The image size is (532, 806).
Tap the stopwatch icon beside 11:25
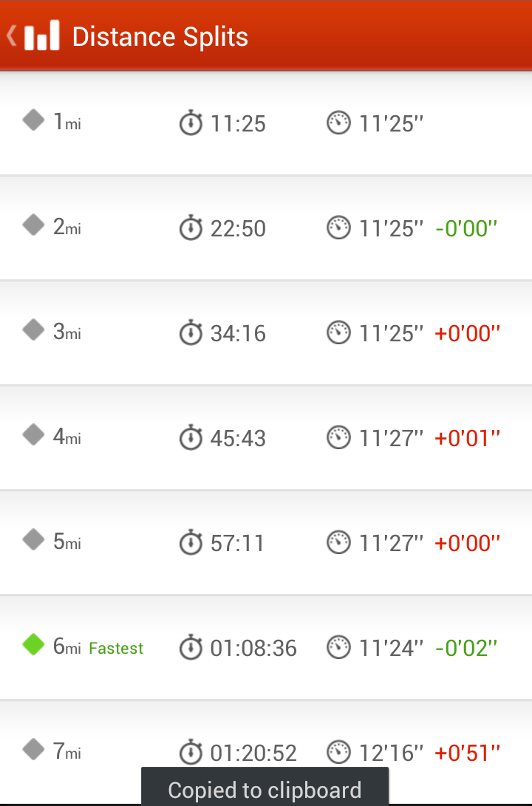pos(191,123)
